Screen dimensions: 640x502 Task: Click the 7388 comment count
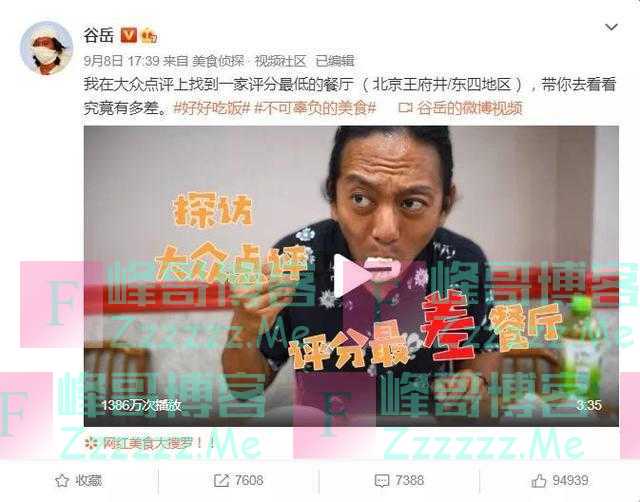[x=409, y=480]
